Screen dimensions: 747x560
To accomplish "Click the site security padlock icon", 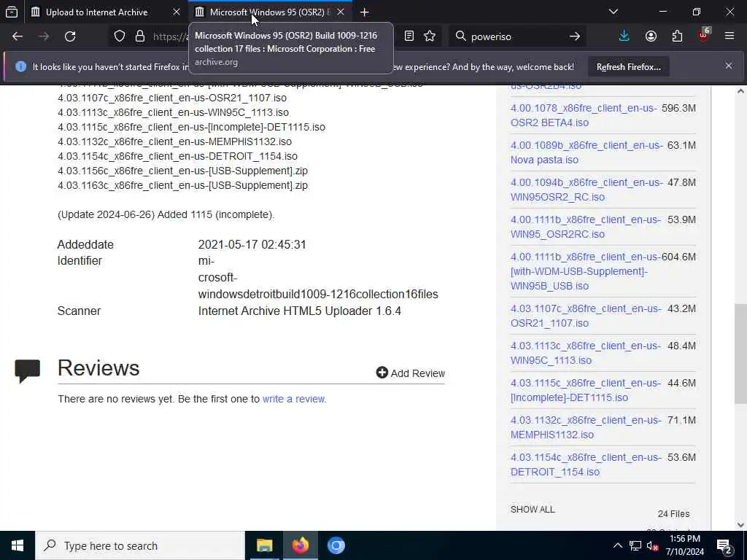I will point(139,36).
